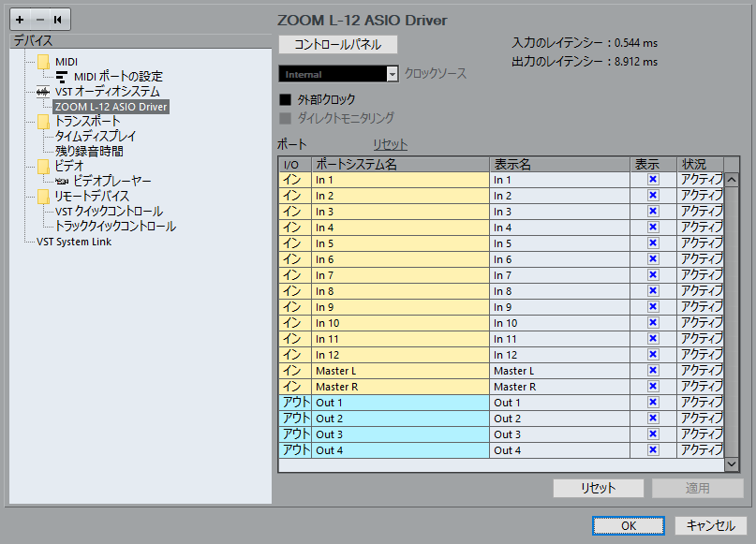Toggle 表示 checkbox for Master L
This screenshot has height=544, width=756.
point(653,371)
